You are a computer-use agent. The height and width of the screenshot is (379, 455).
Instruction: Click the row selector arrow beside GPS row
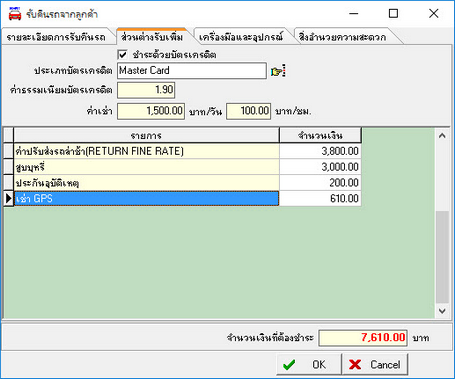(x=8, y=199)
